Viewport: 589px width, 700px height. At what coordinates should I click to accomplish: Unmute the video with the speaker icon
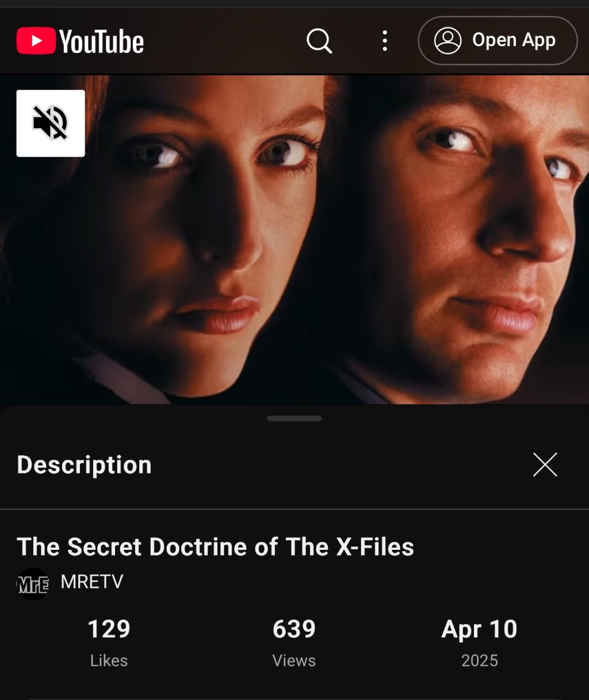pyautogui.click(x=51, y=123)
